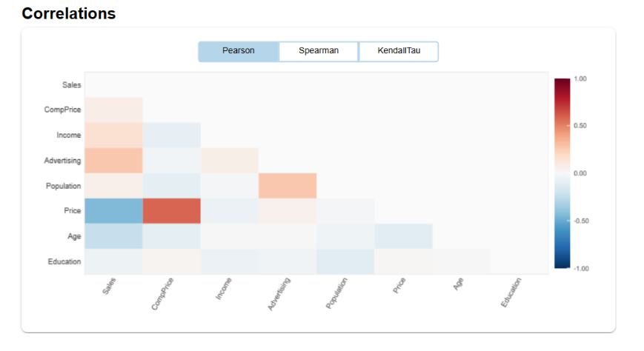Click the CompPrice label on the x-axis

(163, 294)
